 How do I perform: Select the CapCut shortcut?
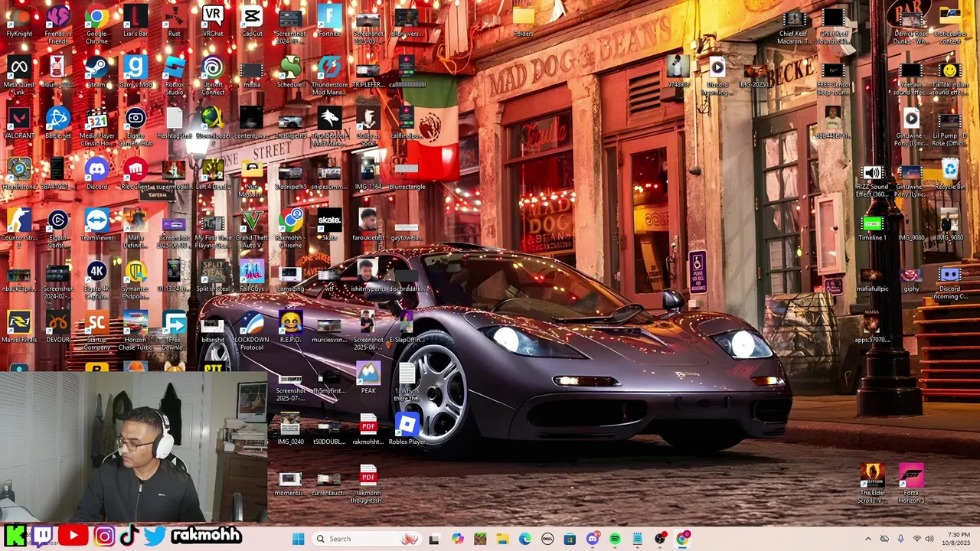tap(252, 21)
